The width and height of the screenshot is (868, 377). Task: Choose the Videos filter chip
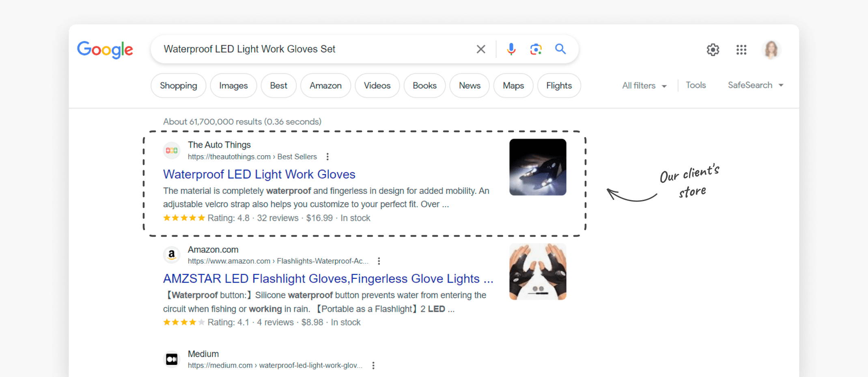377,86
